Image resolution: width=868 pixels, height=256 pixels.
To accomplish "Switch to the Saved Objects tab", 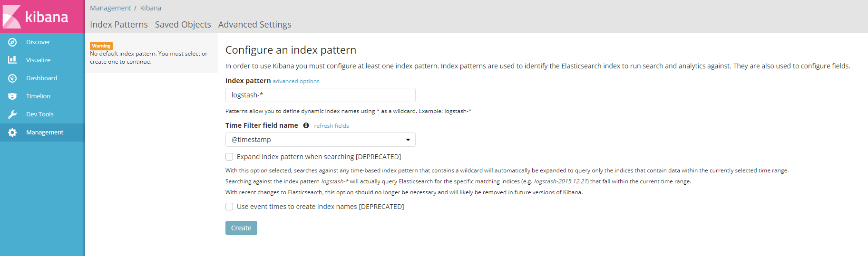I will pyautogui.click(x=183, y=24).
